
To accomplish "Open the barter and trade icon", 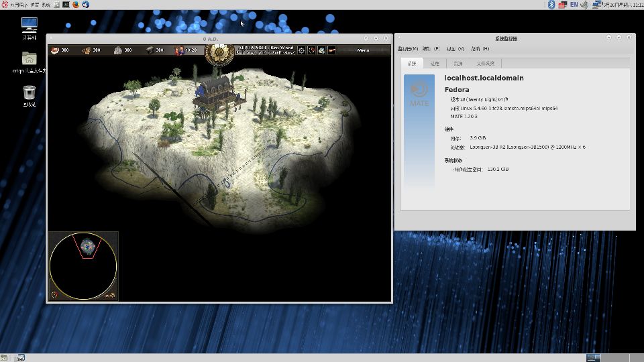I will coord(321,50).
